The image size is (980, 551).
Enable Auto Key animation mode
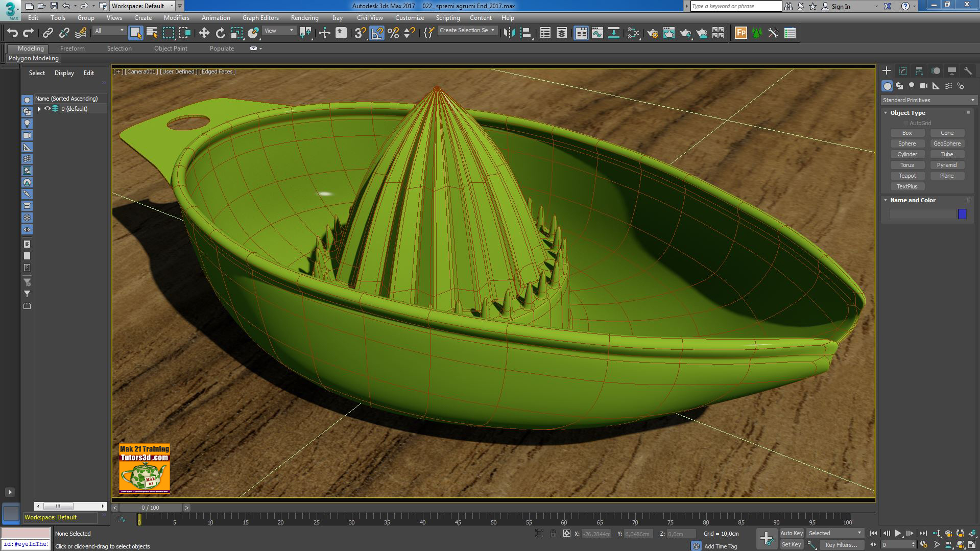[792, 533]
